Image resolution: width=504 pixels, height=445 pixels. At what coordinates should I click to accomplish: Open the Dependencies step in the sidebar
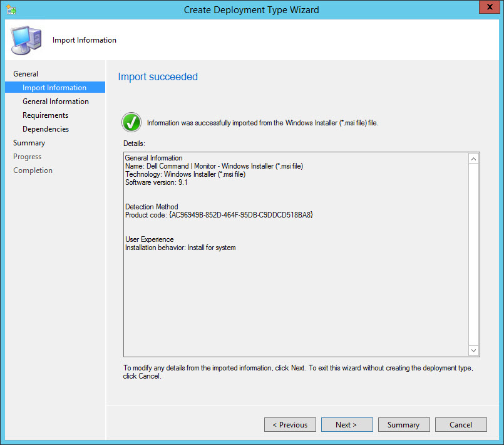click(46, 129)
